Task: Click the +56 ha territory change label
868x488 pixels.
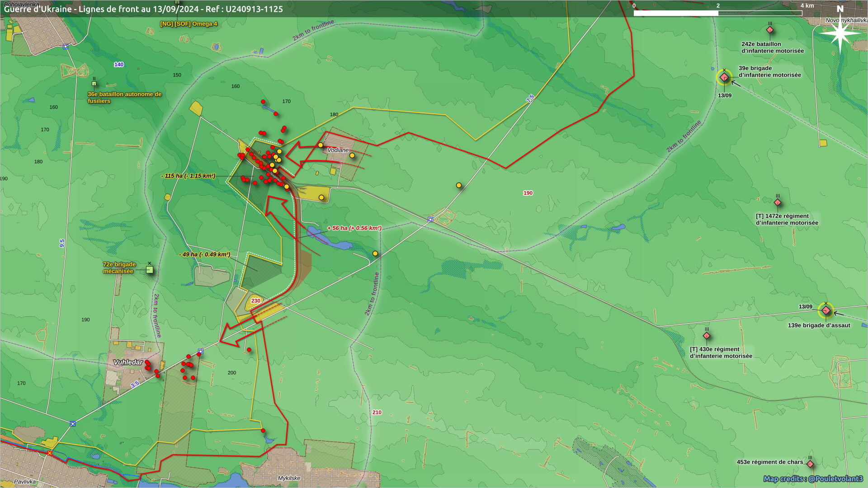Action: point(354,228)
